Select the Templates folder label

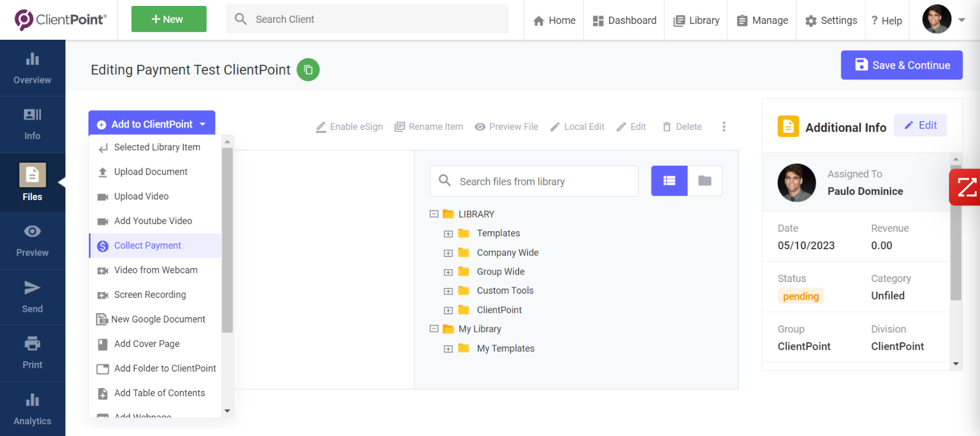498,234
